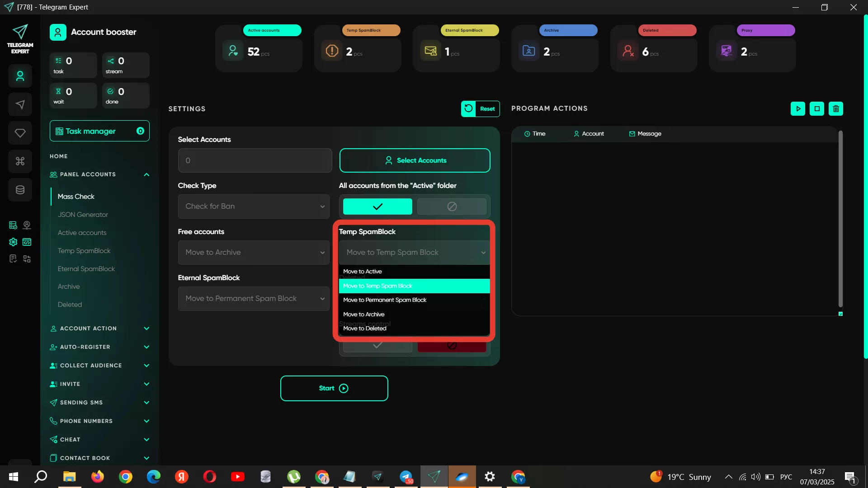Open File Explorer from taskbar
Image resolution: width=868 pixels, height=488 pixels.
(69, 477)
